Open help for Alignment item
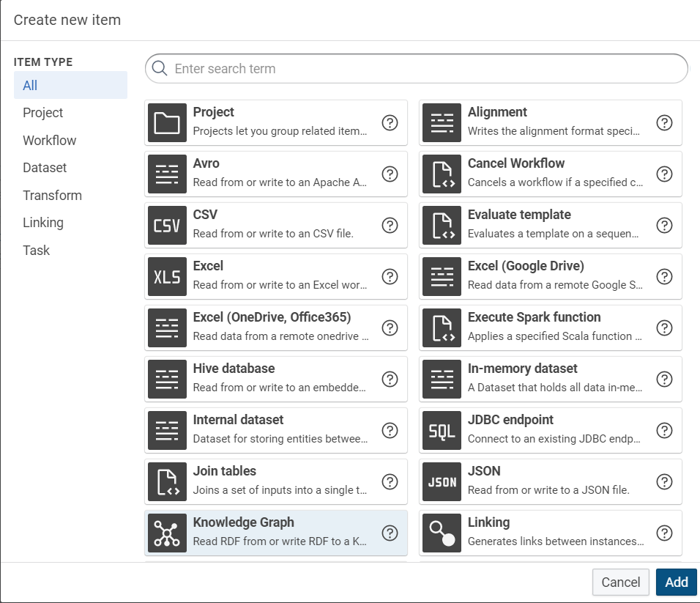The width and height of the screenshot is (700, 603). [664, 122]
